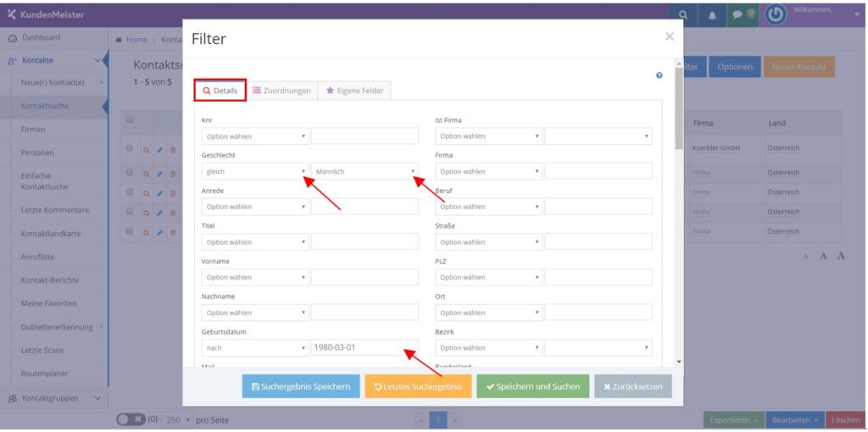Open Knr operator dropdown

[x=255, y=136]
